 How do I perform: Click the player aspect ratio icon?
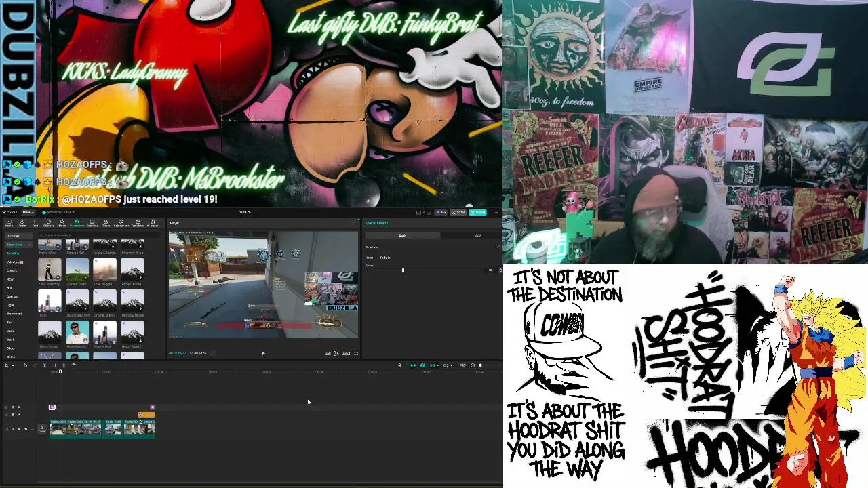(346, 353)
